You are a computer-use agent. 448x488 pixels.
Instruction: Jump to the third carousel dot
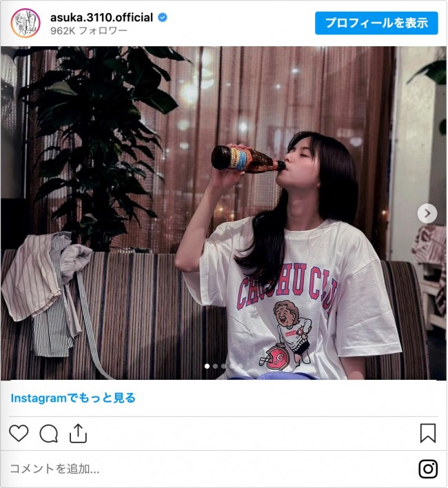coord(223,366)
